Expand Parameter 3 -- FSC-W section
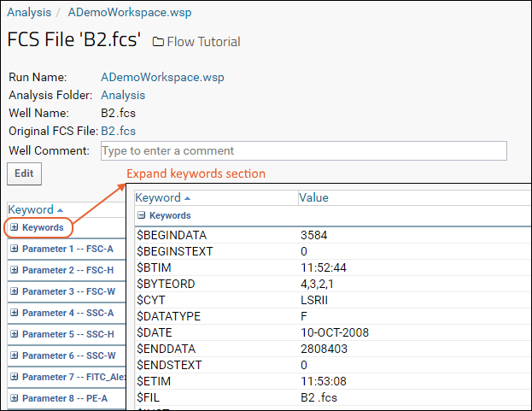Viewport: 532px width, 411px height. coord(14,291)
